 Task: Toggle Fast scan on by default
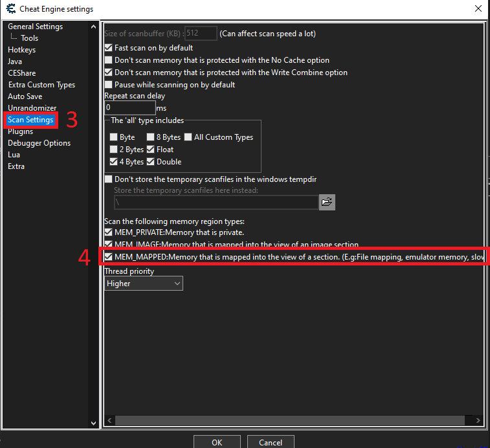pyautogui.click(x=108, y=48)
